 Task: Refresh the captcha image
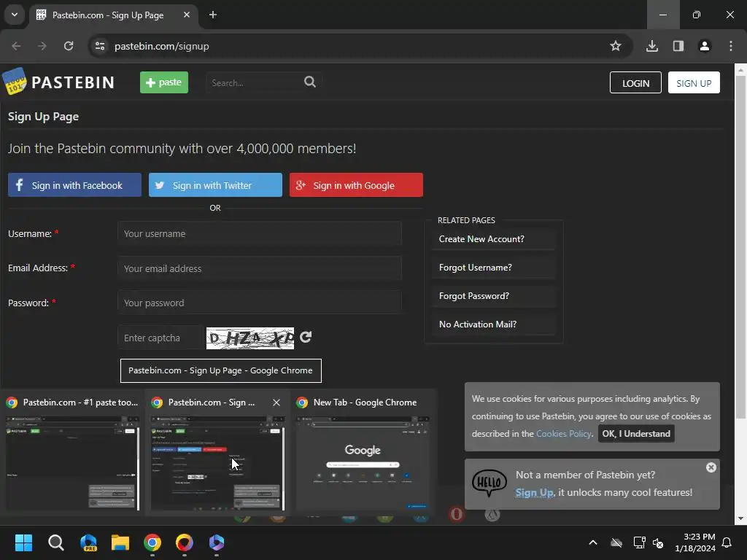click(x=306, y=337)
